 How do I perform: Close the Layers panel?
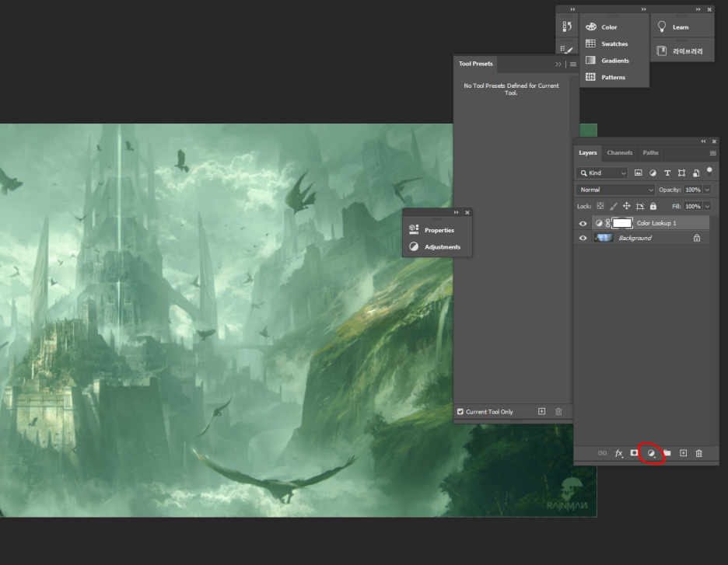click(x=714, y=141)
